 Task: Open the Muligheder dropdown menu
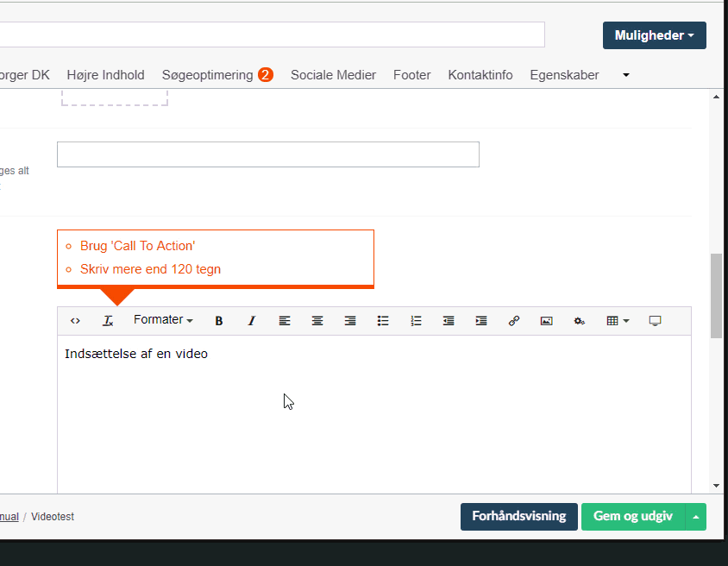(654, 35)
